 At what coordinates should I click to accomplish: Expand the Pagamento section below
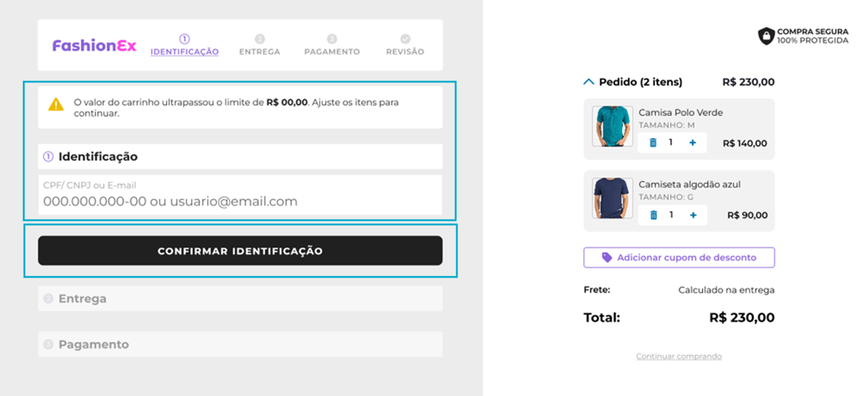(240, 344)
